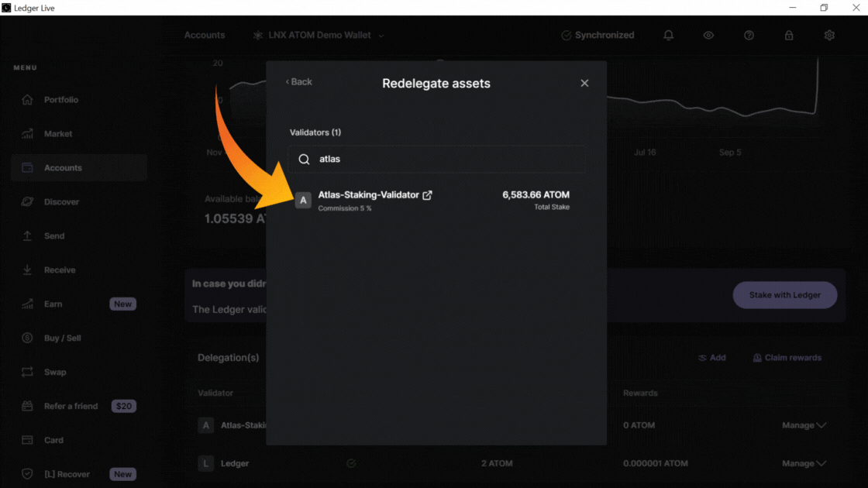
Task: Open the help question mark icon
Action: 749,36
